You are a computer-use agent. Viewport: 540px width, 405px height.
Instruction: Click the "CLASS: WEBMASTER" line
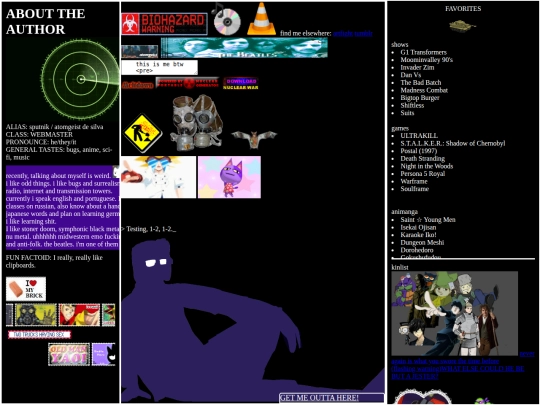tap(39, 134)
